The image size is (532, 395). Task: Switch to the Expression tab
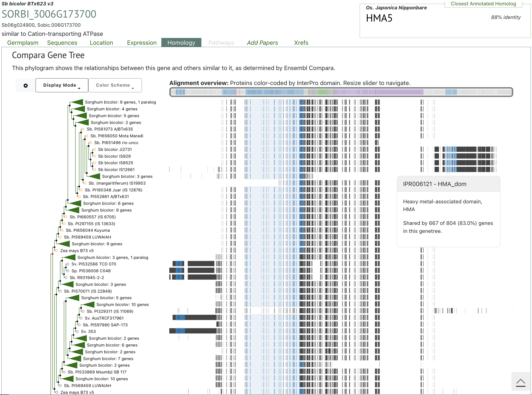[x=141, y=43]
